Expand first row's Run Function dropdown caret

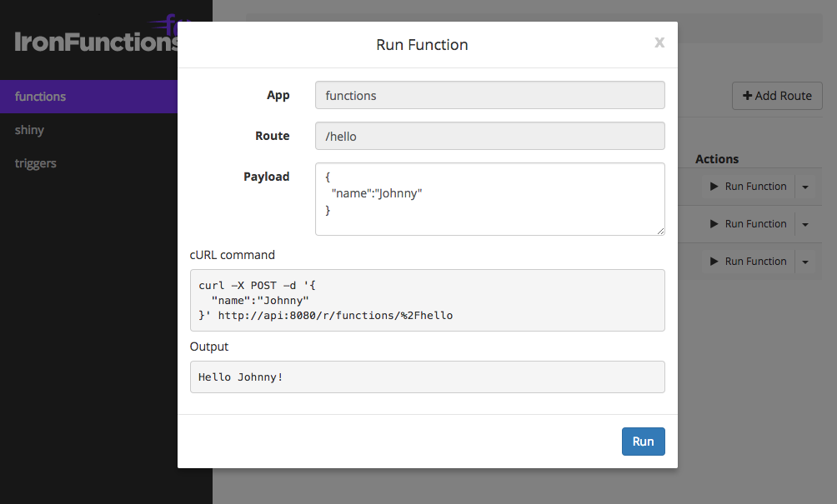805,187
